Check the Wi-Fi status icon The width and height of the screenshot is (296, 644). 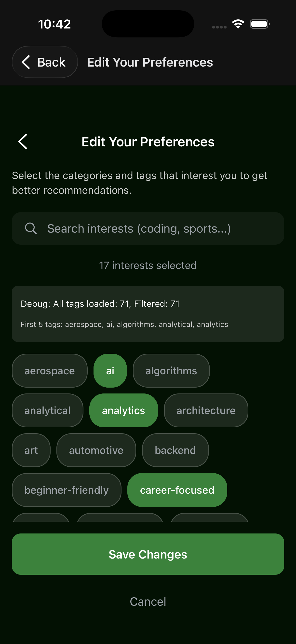238,24
